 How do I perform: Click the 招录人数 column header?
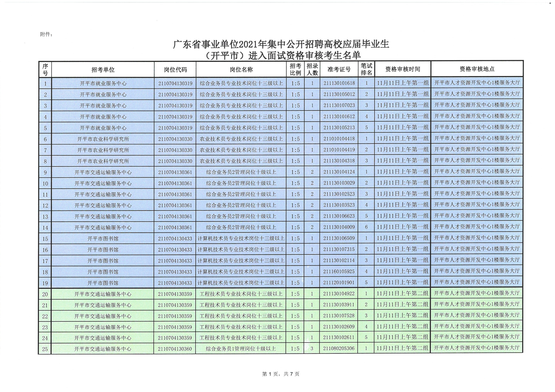pos(312,70)
